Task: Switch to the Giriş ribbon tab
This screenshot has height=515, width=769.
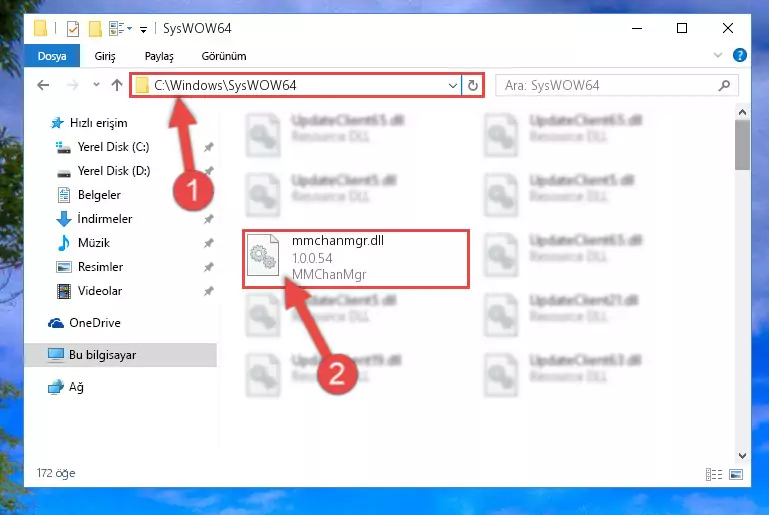Action: point(105,56)
